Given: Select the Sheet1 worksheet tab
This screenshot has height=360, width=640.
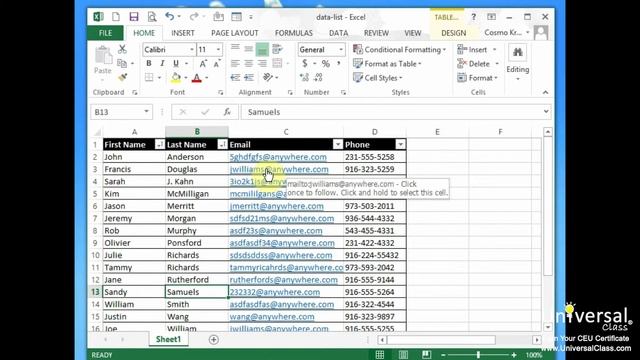Looking at the screenshot, I should click(x=168, y=340).
